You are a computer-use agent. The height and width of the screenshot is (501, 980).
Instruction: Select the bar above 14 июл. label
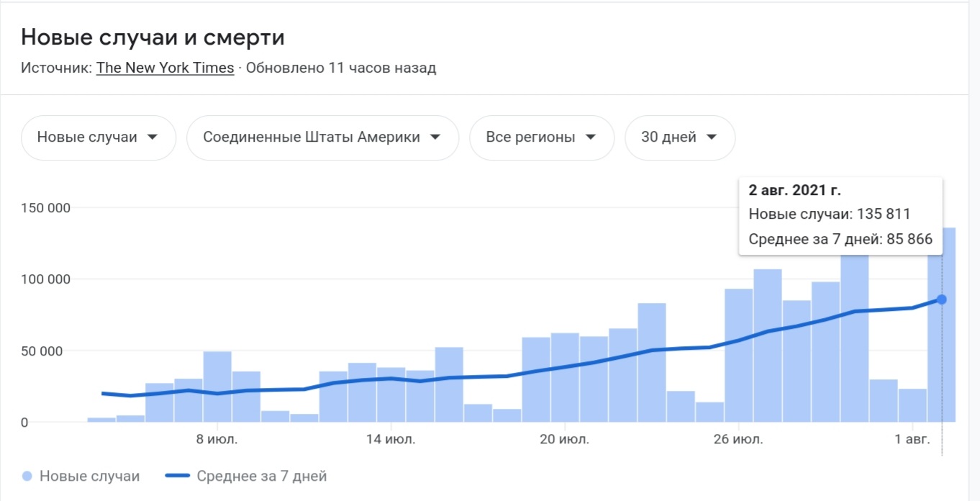391,394
